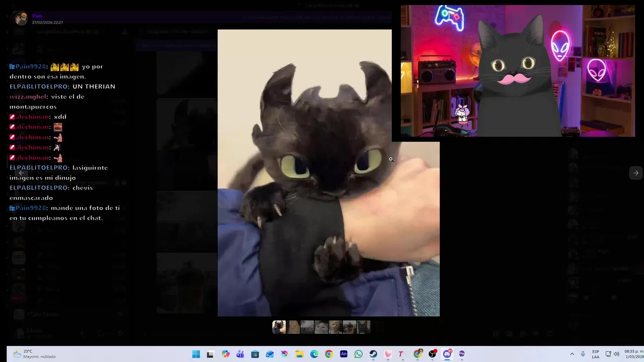Screen dimensions: 644x362
Task: Select the sixth thumbnail in the image strip
Action: click(350, 327)
